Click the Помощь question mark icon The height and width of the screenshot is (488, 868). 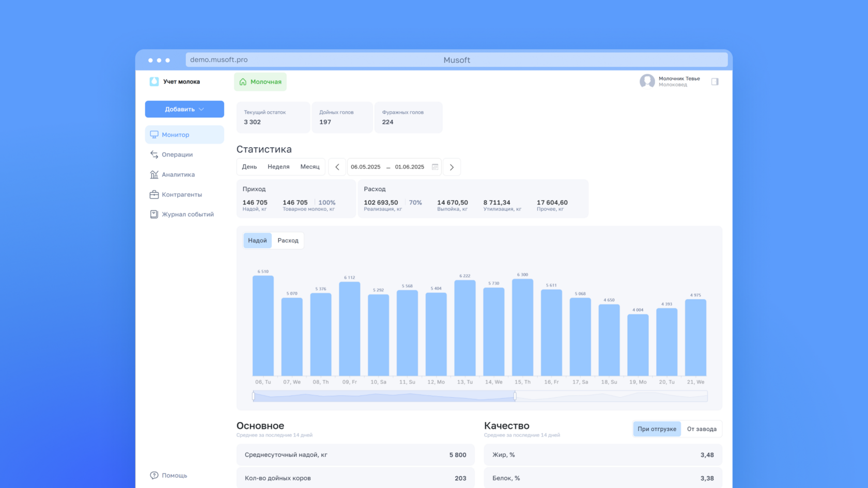(154, 475)
